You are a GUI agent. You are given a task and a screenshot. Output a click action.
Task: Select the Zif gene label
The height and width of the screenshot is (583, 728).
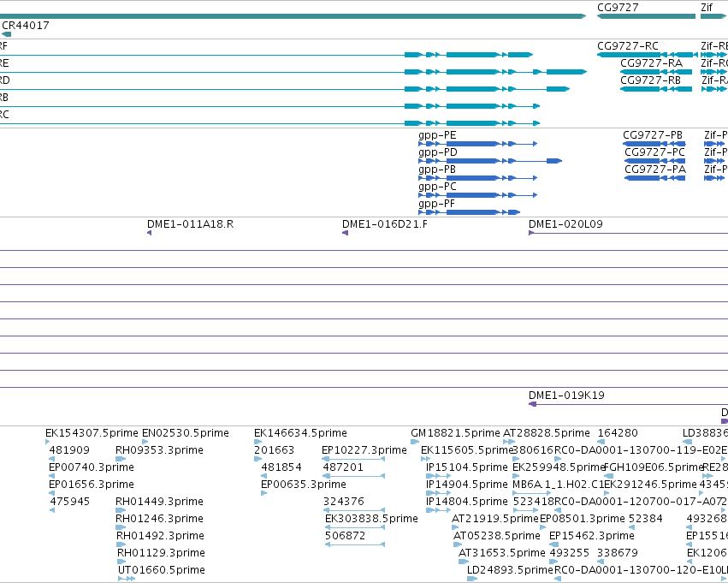pyautogui.click(x=706, y=8)
